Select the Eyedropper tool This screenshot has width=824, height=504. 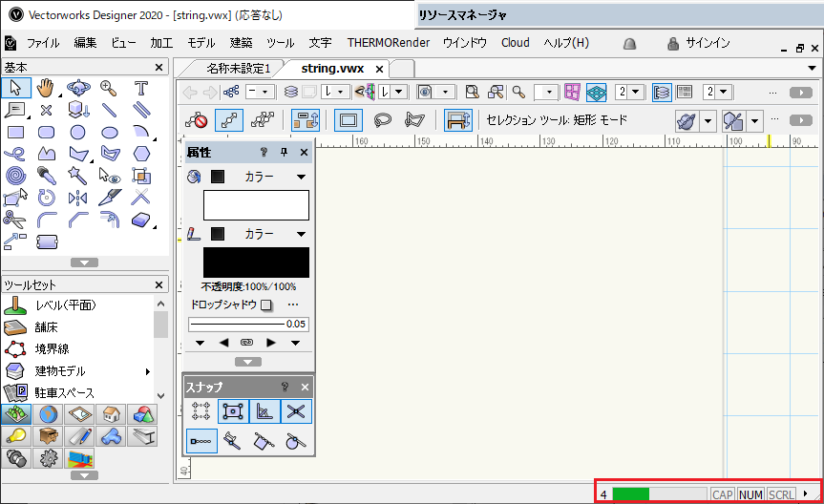point(46,176)
